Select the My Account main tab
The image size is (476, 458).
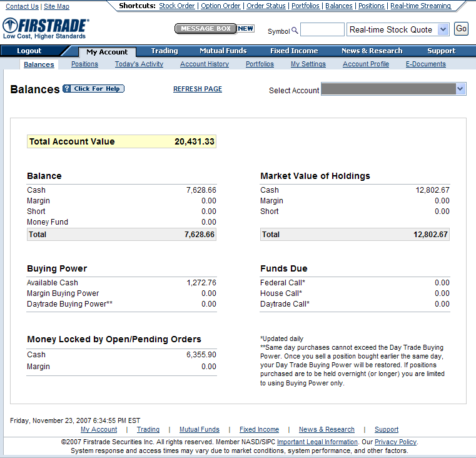tap(107, 52)
